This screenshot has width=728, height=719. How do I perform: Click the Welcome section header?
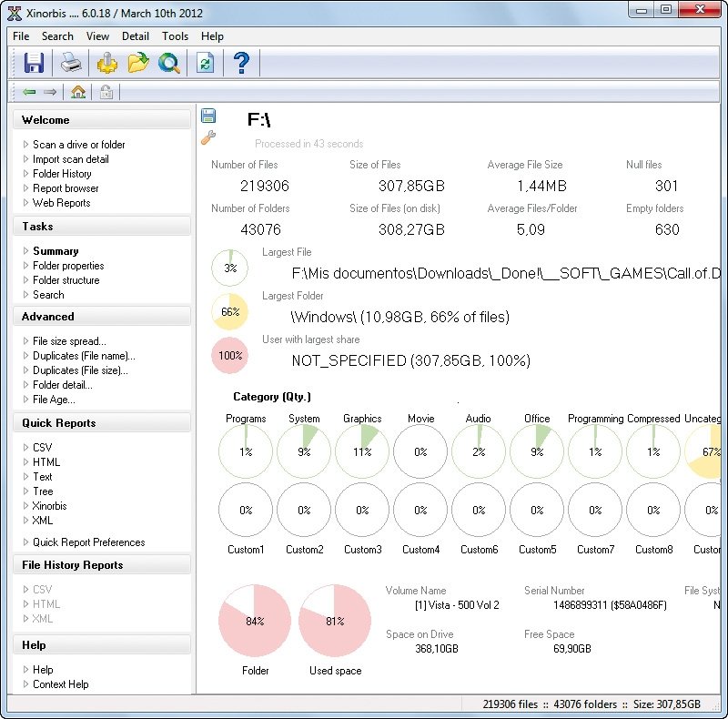pyautogui.click(x=102, y=120)
